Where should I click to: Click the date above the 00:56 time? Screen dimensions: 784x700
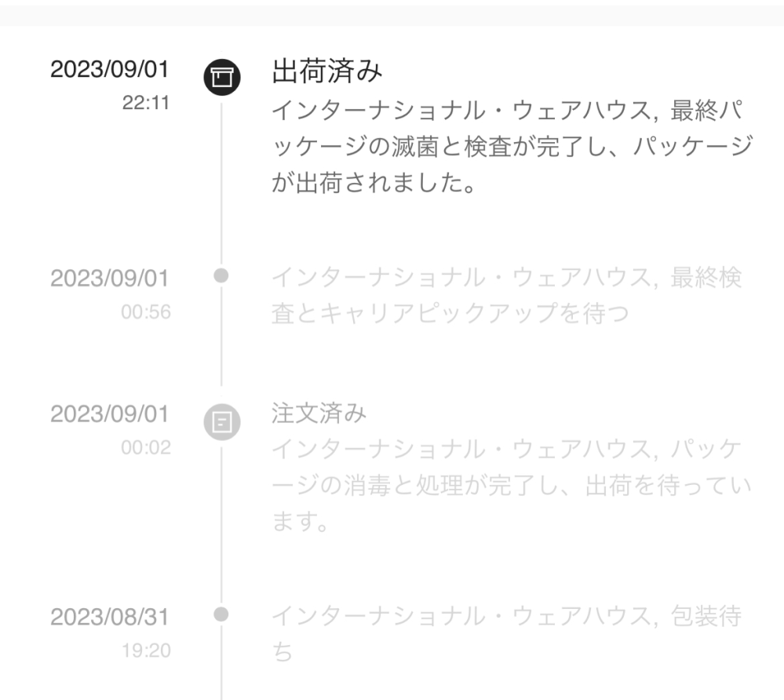coord(109,279)
